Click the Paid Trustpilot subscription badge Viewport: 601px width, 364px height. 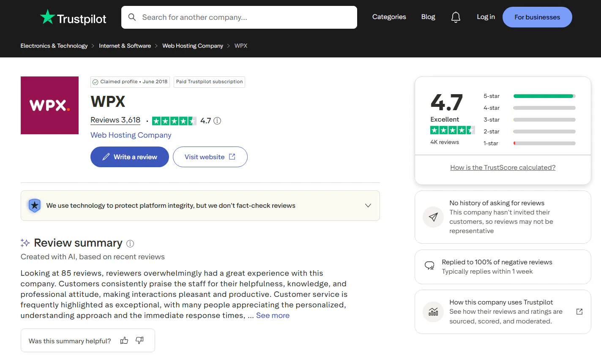(x=210, y=82)
